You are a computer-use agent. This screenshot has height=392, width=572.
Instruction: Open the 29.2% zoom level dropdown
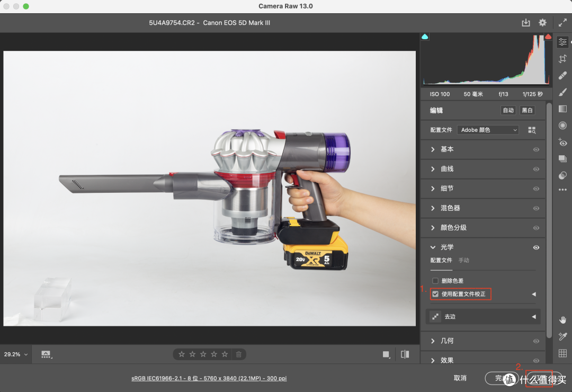click(16, 354)
